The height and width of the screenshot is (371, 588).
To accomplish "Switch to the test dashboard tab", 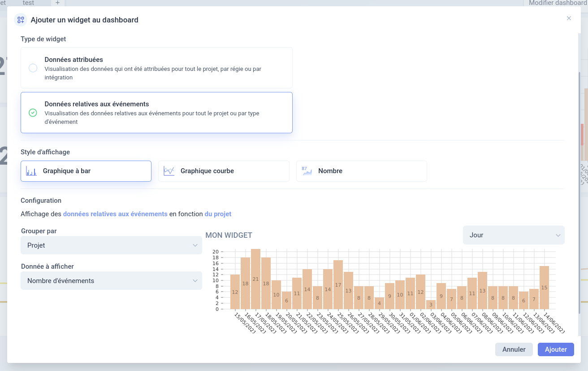I will [28, 3].
